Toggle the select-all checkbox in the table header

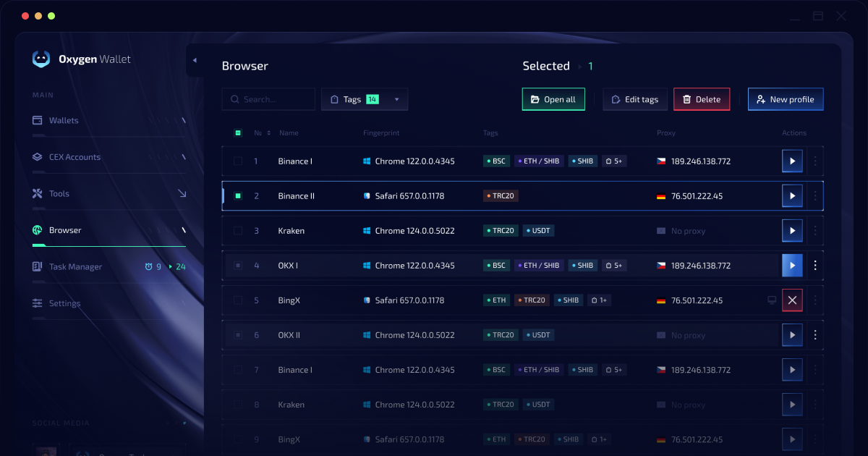point(237,132)
